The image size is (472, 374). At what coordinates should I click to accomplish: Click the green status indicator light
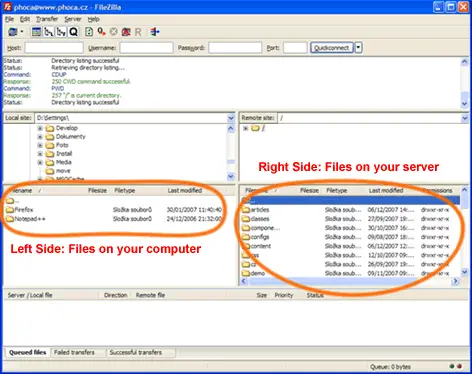click(452, 366)
